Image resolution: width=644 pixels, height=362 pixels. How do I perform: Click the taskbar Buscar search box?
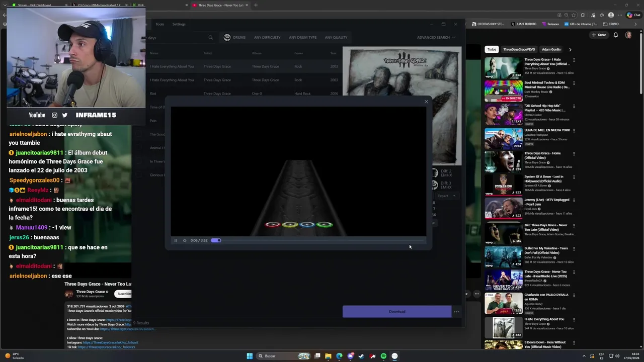284,356
